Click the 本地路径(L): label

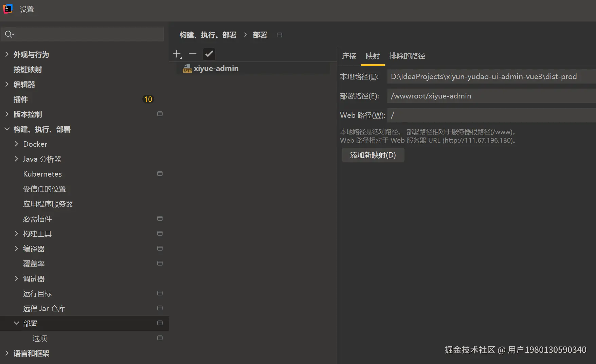coord(359,77)
